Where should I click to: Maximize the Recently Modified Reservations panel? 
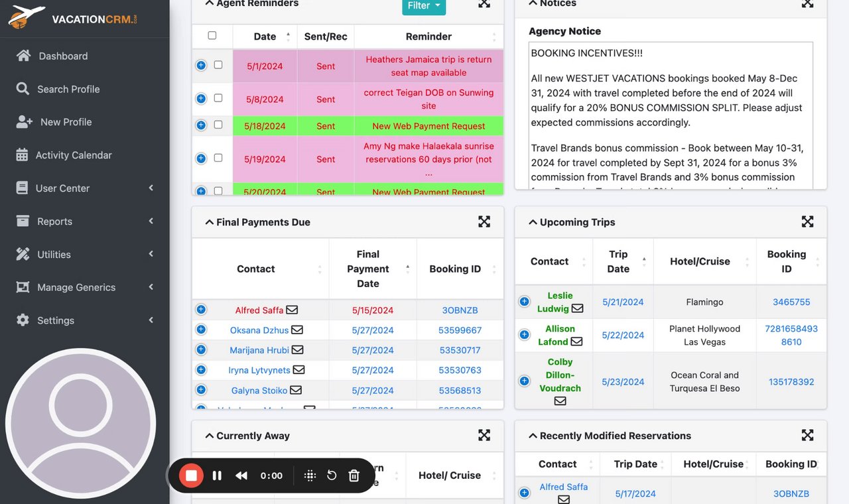tap(807, 435)
